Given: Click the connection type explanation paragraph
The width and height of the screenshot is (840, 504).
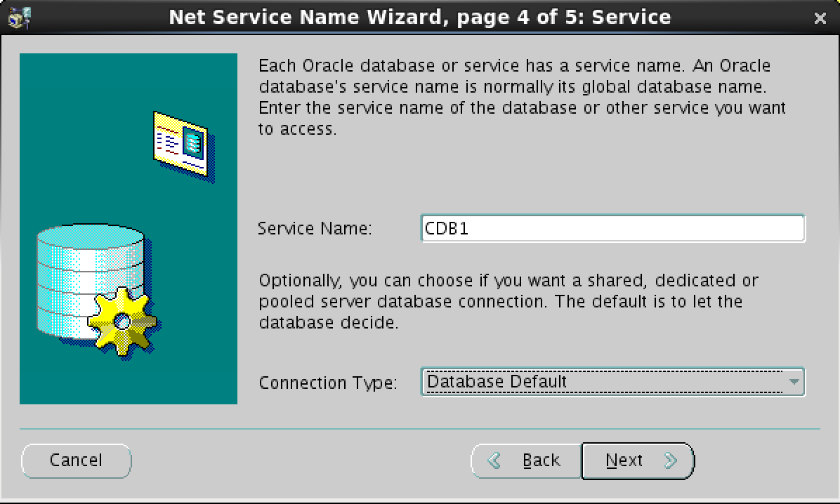Looking at the screenshot, I should click(508, 302).
